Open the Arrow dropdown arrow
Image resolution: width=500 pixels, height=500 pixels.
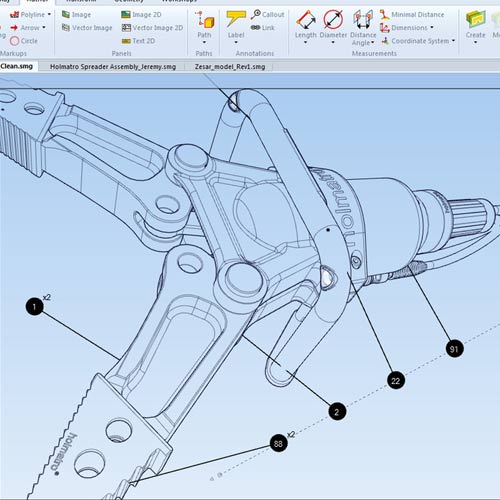44,27
